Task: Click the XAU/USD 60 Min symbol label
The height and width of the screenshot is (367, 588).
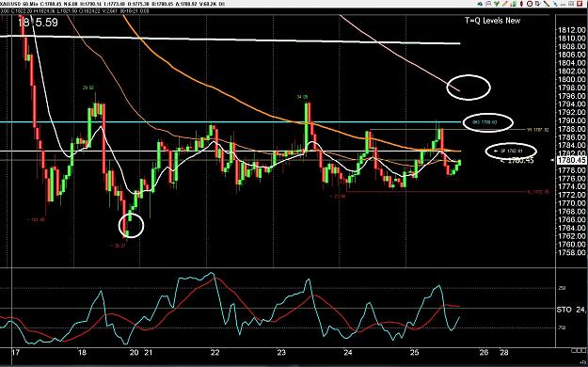Action: click(18, 4)
